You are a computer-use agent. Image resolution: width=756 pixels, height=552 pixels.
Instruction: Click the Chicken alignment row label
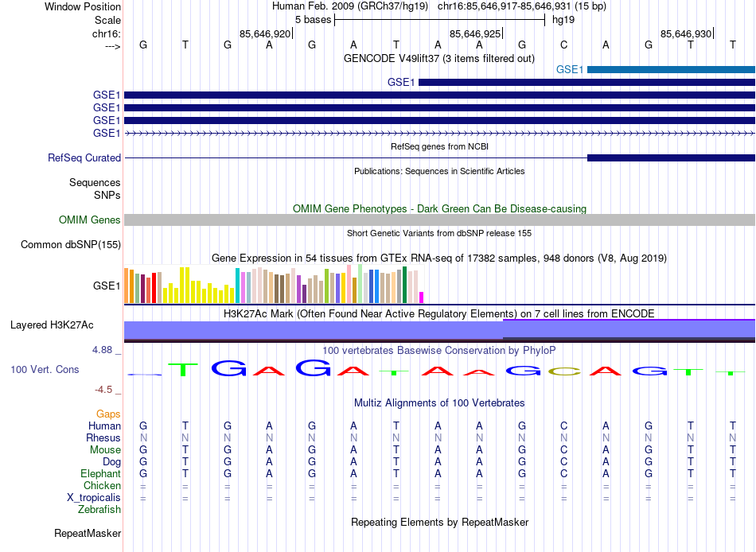coord(102,485)
